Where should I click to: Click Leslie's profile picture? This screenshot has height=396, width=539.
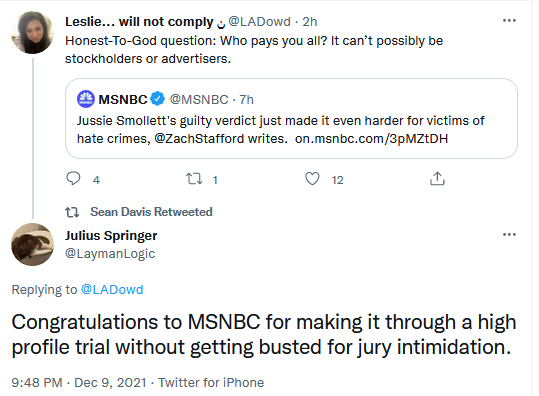coord(33,32)
